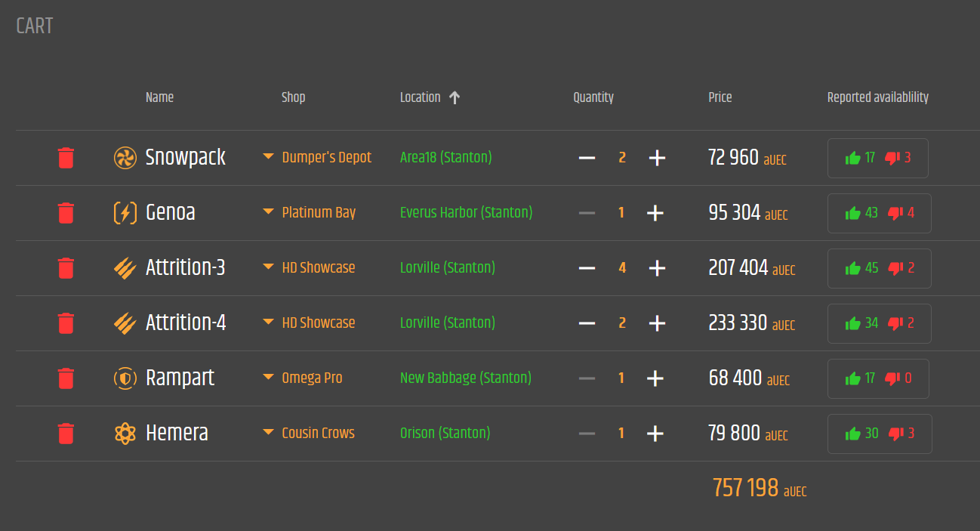Increase Snowpack quantity with plus
This screenshot has height=531, width=980.
(x=657, y=158)
